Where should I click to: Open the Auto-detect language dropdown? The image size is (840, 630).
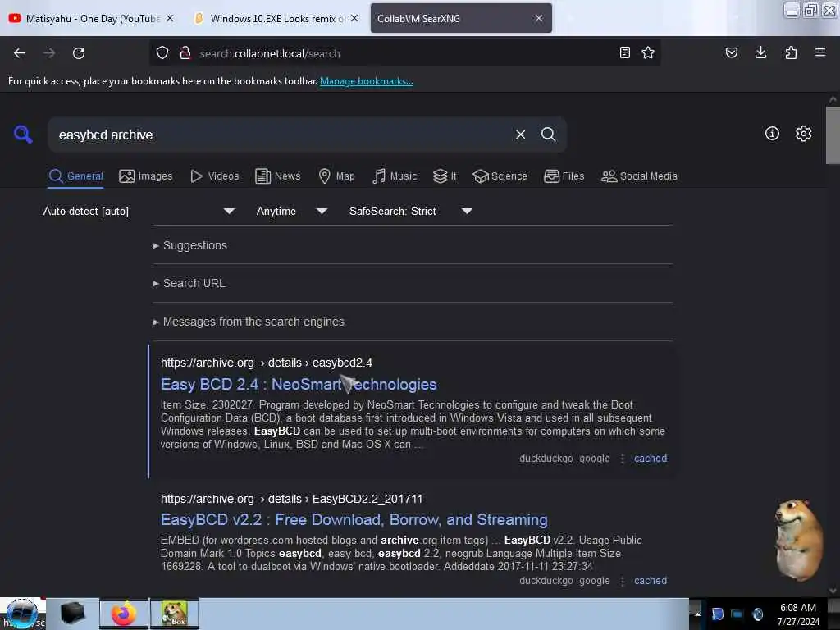click(x=139, y=211)
